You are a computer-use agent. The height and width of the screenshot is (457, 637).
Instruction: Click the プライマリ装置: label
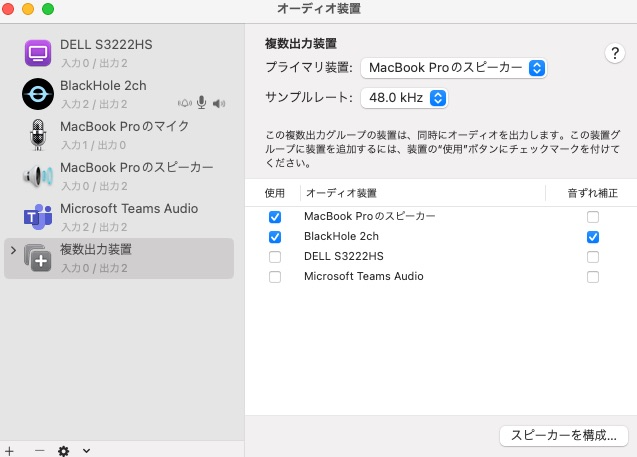click(x=309, y=67)
